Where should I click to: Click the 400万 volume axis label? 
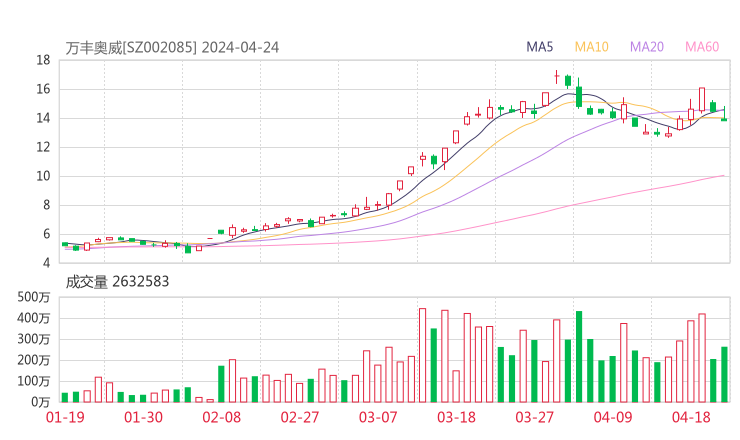pyautogui.click(x=34, y=318)
